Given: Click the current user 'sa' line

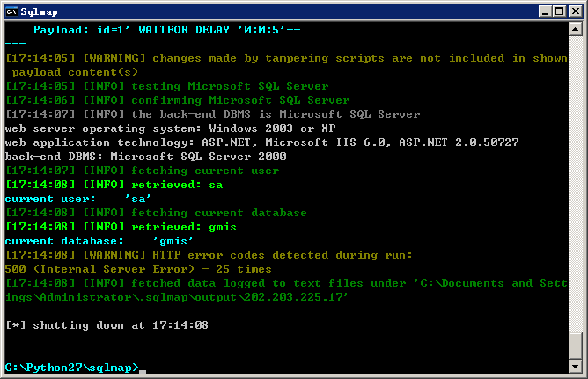Looking at the screenshot, I should (77, 199).
